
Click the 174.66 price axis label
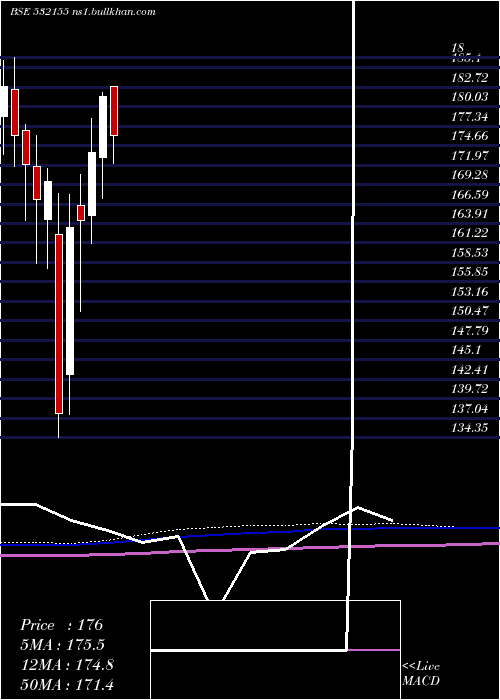pos(469,136)
